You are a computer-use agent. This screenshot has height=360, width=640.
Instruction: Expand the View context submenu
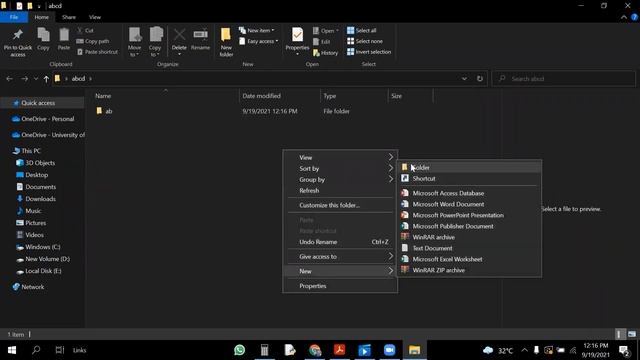(x=340, y=157)
